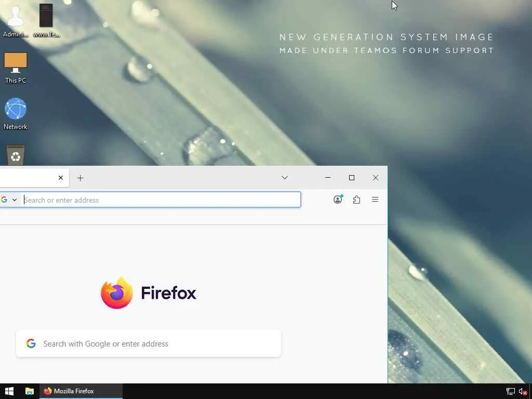The height and width of the screenshot is (399, 532).
Task: Close the current Firefox tab
Action: pyautogui.click(x=61, y=178)
